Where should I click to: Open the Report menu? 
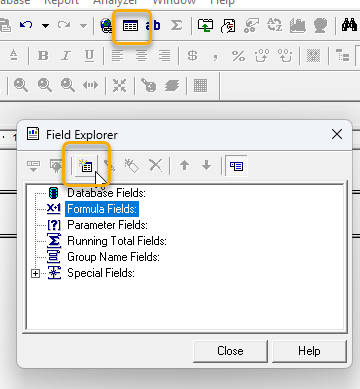point(62,2)
